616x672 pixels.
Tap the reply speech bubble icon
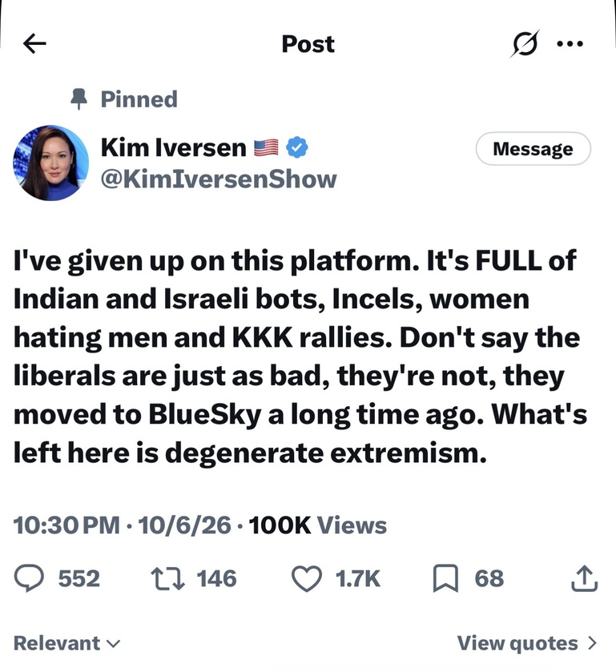29,578
